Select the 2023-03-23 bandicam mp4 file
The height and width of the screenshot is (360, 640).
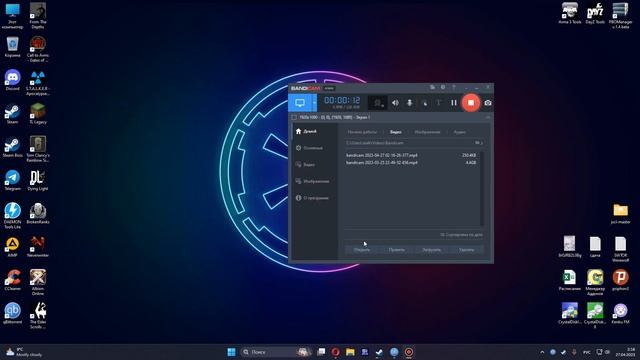click(411, 162)
